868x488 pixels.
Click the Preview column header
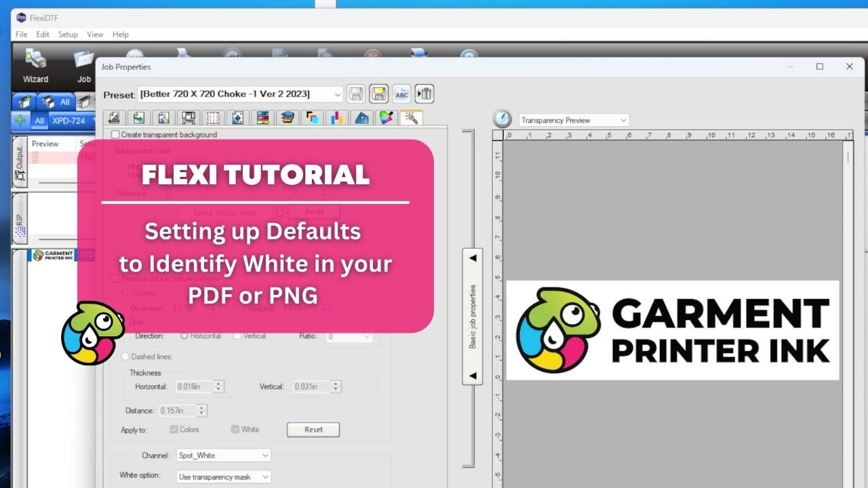45,144
